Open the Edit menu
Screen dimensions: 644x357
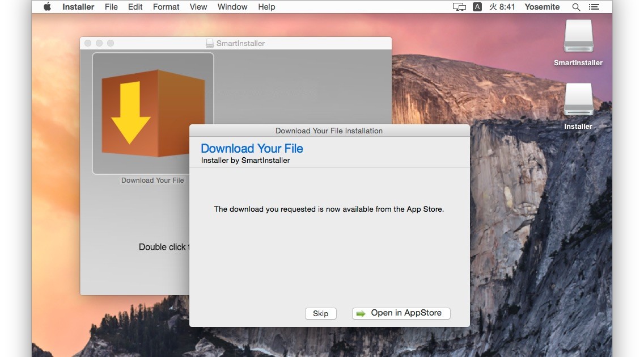(135, 7)
